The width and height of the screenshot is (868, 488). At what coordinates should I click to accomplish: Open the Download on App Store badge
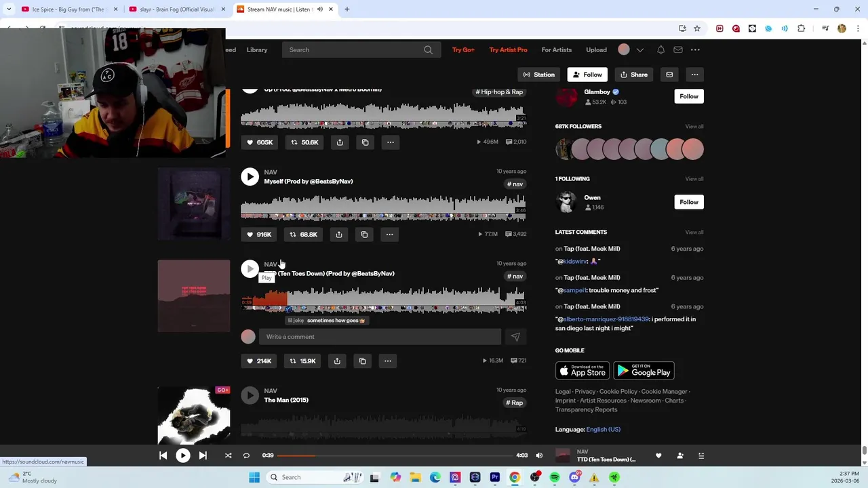click(583, 371)
